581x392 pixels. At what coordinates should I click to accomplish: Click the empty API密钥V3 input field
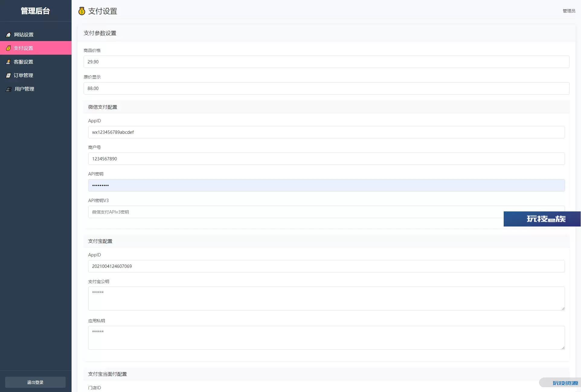(296, 212)
